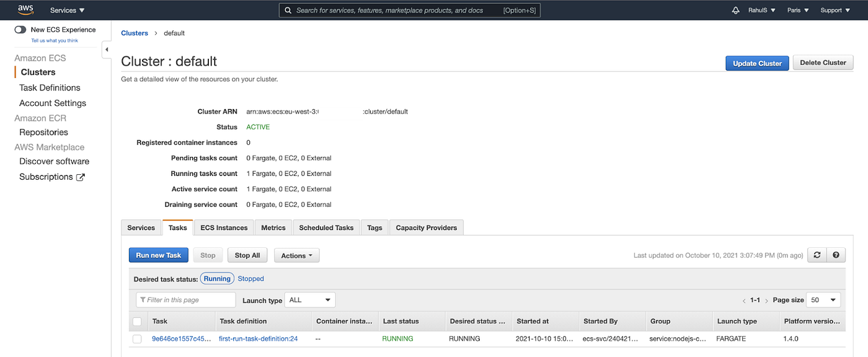Select the Tasks tab
Image resolution: width=868 pixels, height=357 pixels.
[x=178, y=228]
